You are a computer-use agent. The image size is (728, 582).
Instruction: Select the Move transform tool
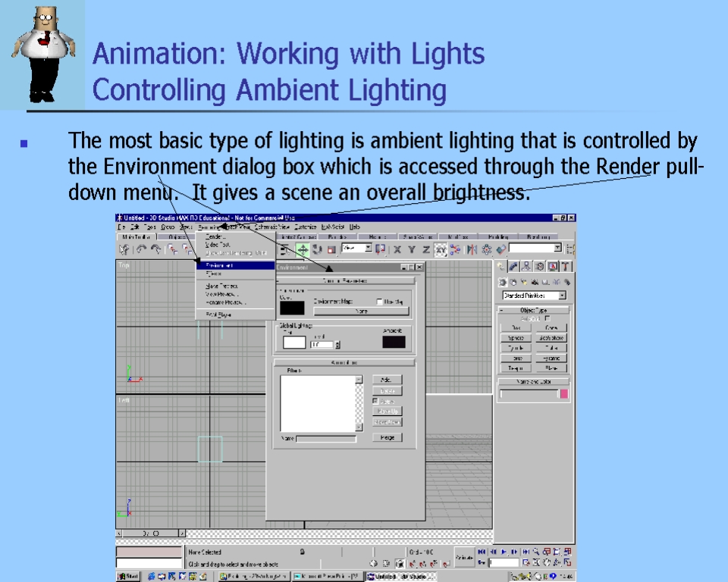303,249
